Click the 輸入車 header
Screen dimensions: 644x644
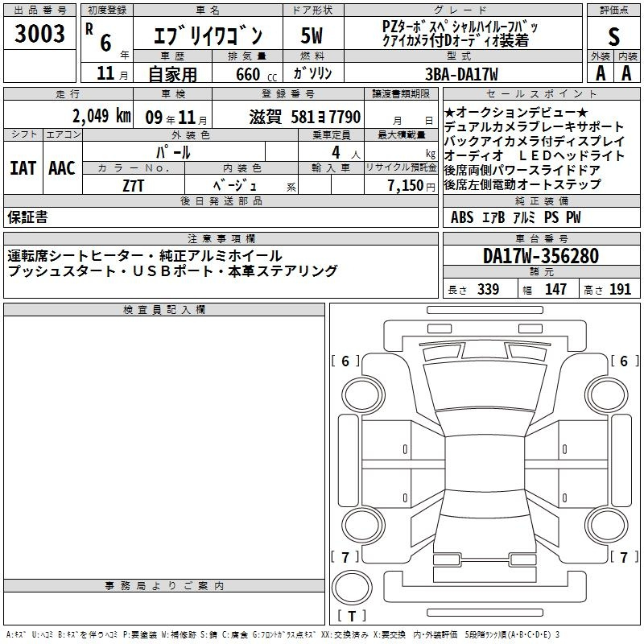(x=331, y=168)
